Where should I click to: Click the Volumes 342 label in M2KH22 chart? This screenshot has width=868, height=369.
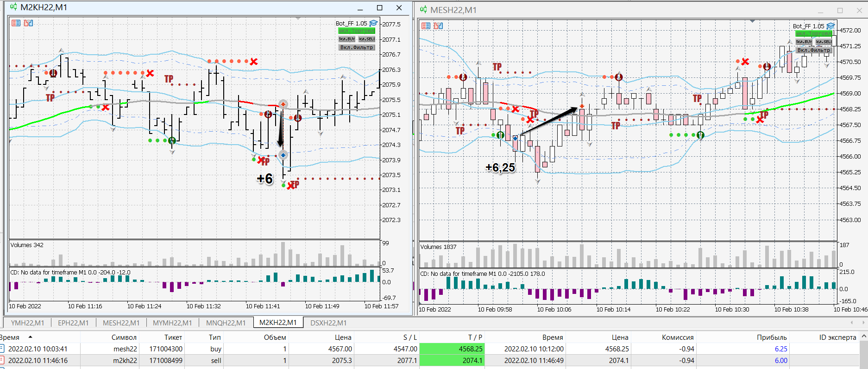tap(27, 245)
